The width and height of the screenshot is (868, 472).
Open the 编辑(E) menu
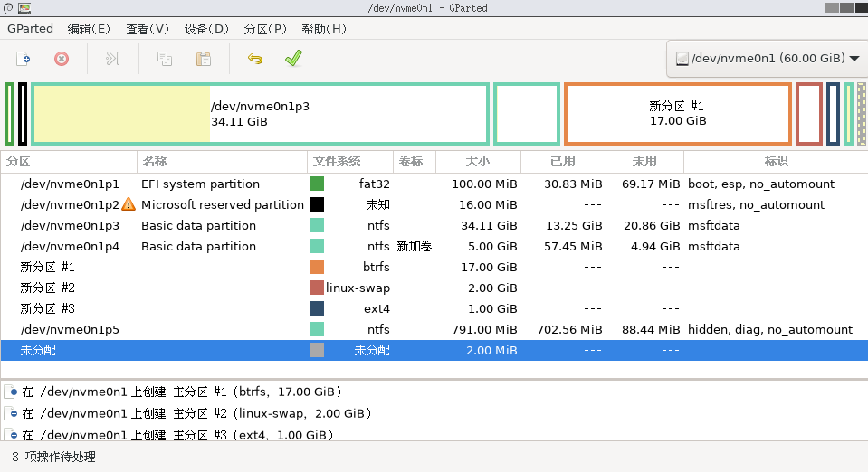coord(89,29)
